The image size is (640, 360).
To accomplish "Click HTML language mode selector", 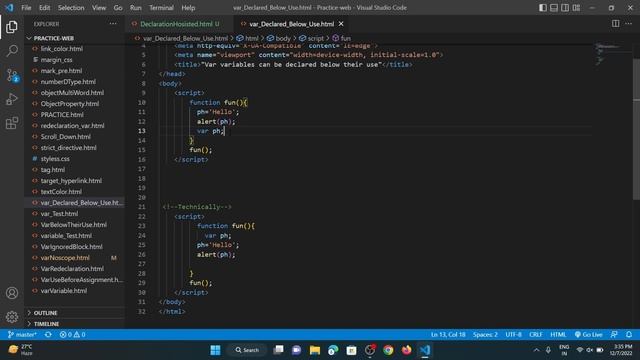I will (x=558, y=334).
